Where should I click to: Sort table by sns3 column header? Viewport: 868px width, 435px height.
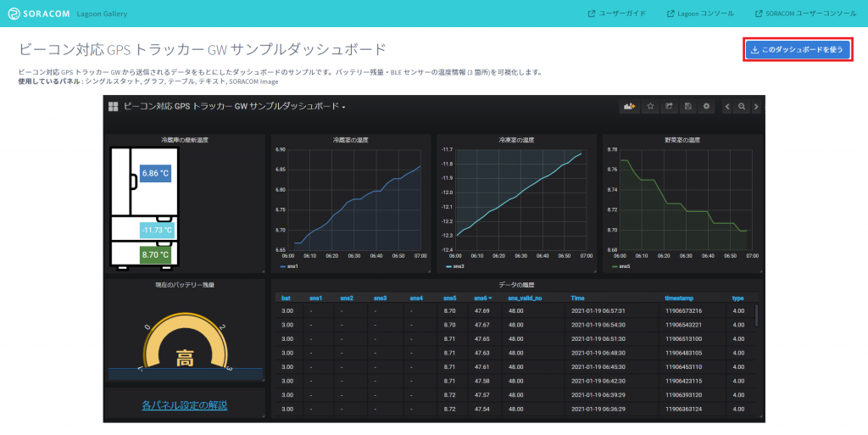[380, 298]
